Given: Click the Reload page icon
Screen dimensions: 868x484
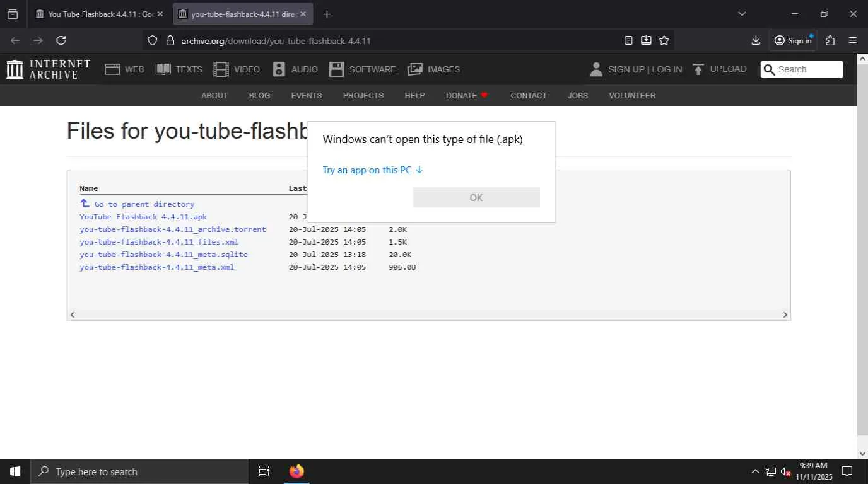Looking at the screenshot, I should click(x=61, y=40).
